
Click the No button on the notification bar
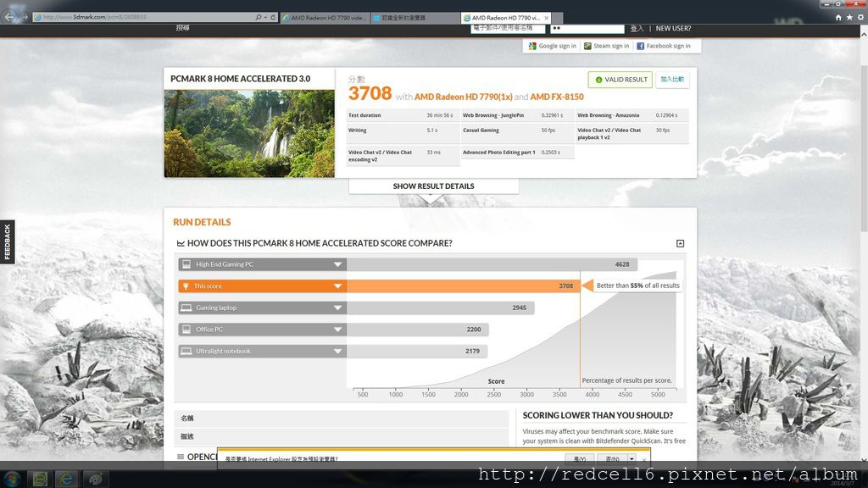coord(612,459)
